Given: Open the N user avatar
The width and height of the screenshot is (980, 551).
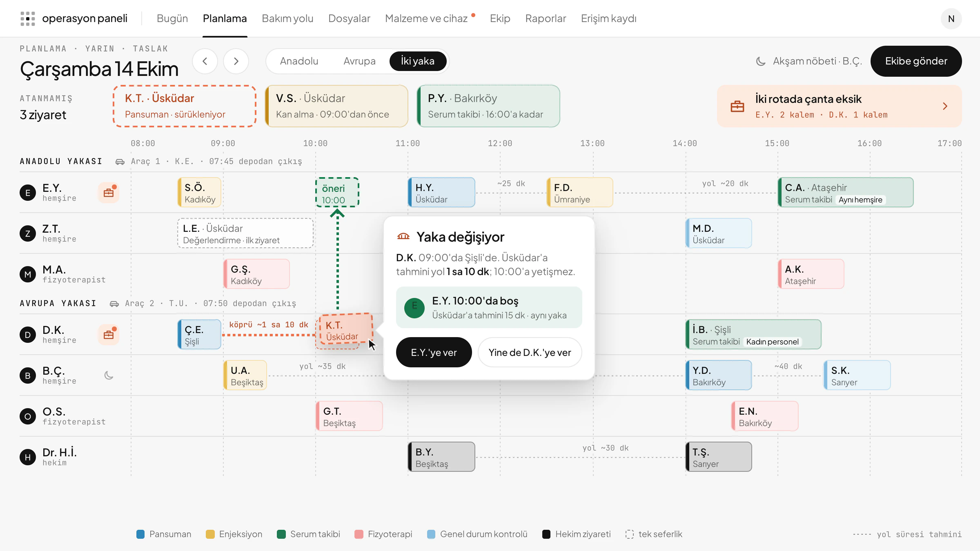Looking at the screenshot, I should click(951, 18).
